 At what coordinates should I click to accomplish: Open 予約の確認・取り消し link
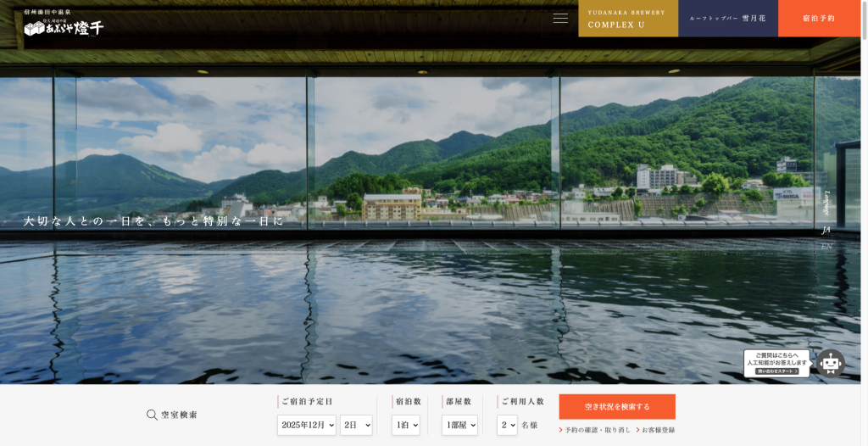[597, 430]
